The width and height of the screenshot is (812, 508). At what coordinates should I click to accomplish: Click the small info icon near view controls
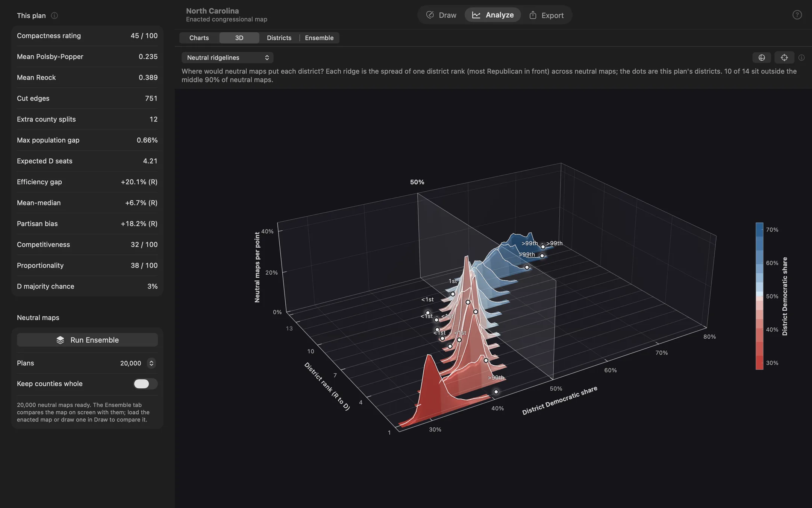[801, 58]
